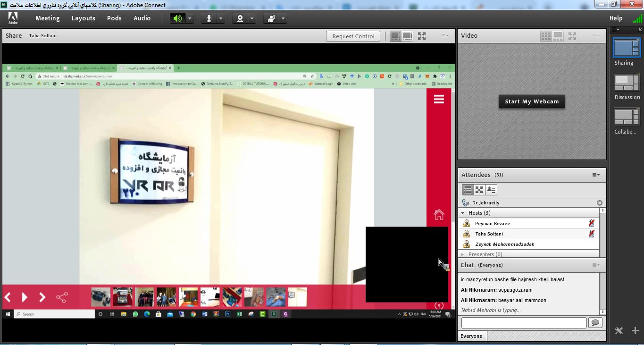Click muted mic icon for Taha Soltani
The image size is (644, 345).
[591, 234]
